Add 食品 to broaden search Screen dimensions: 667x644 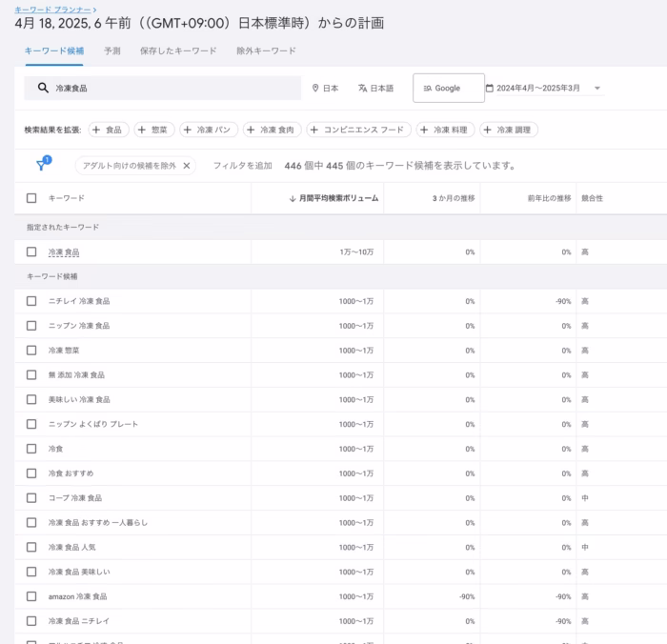109,130
